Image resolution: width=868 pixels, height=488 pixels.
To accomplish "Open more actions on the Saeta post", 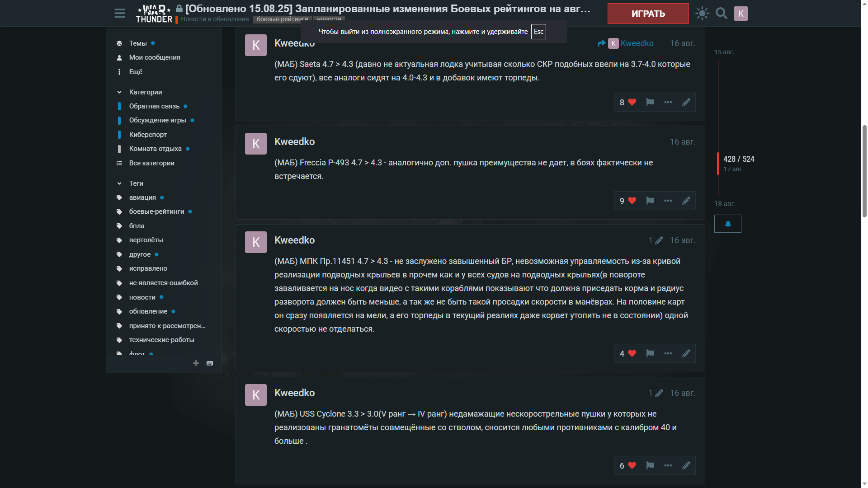I will tap(668, 102).
